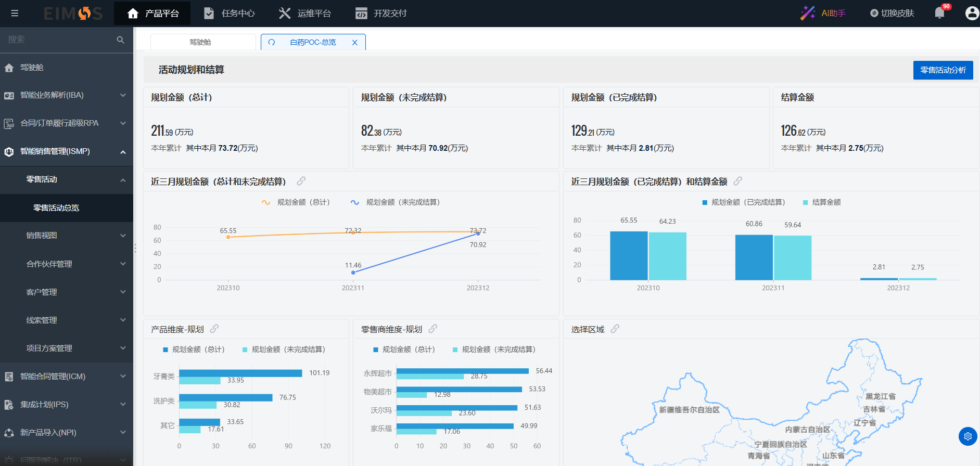Click link icon beside 产品维度-规划
The image size is (980, 466).
click(x=214, y=329)
